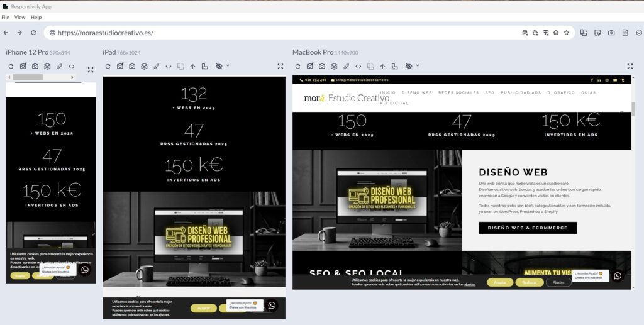Click the layers icon on MacBook Pro toolbar

334,66
